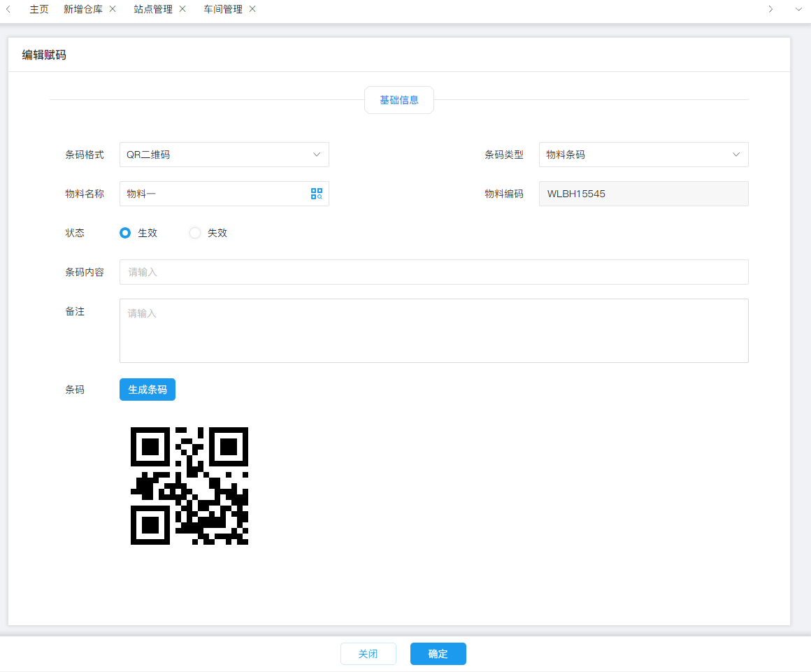811x672 pixels.
Task: Close the 新增仓库 tab
Action: click(113, 9)
